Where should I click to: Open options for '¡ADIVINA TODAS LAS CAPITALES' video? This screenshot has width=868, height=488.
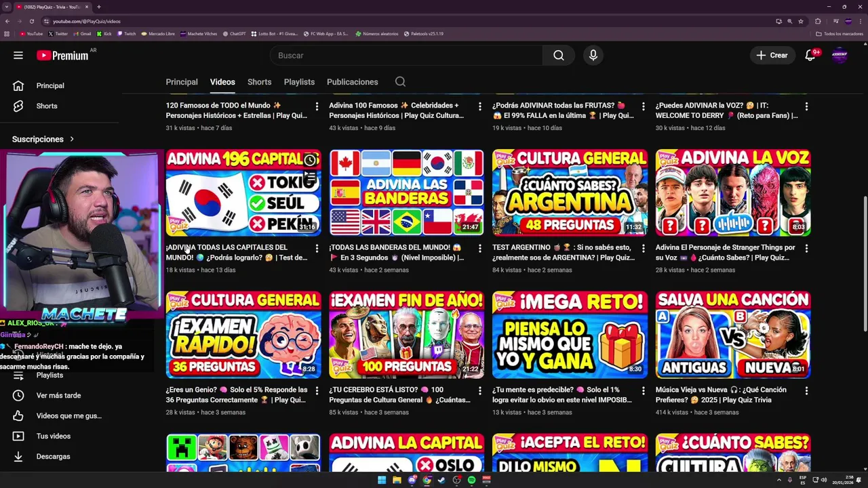tap(317, 249)
